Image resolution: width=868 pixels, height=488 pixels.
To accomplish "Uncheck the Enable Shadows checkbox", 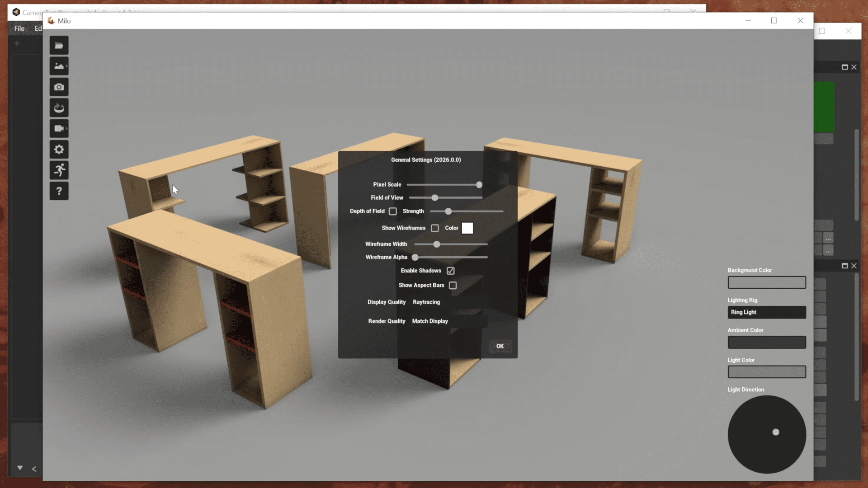I will 451,270.
